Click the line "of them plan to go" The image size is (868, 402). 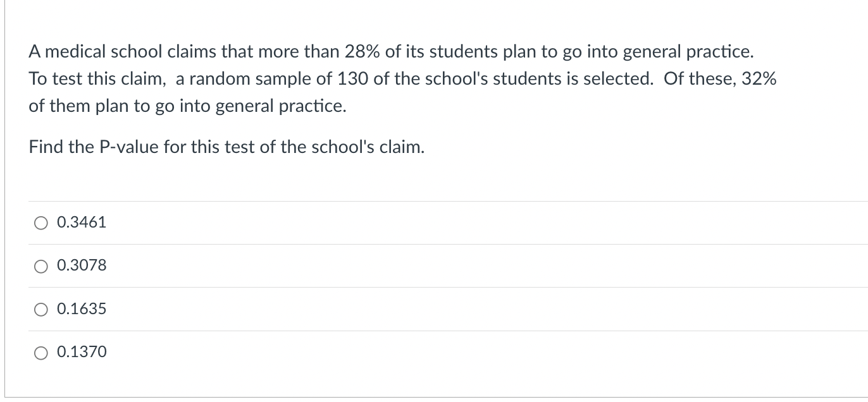(187, 106)
